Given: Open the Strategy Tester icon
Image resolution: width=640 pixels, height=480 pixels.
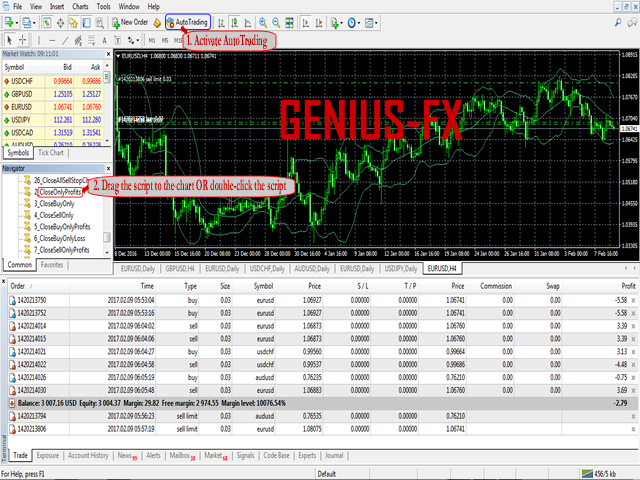Looking at the screenshot, I should click(x=100, y=22).
